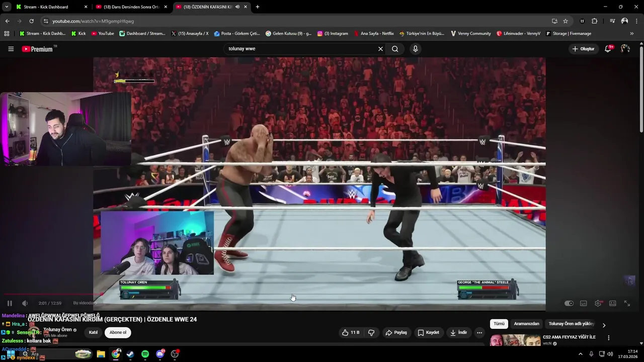Show more filter chips with arrow

coord(604,325)
